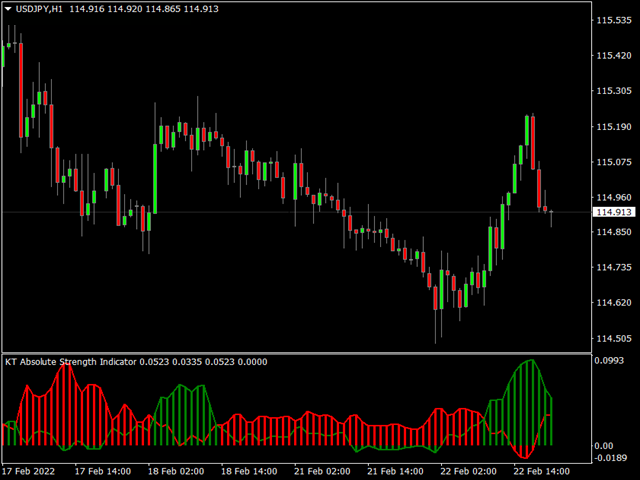Select the 115.075 price axis label

tap(613, 162)
